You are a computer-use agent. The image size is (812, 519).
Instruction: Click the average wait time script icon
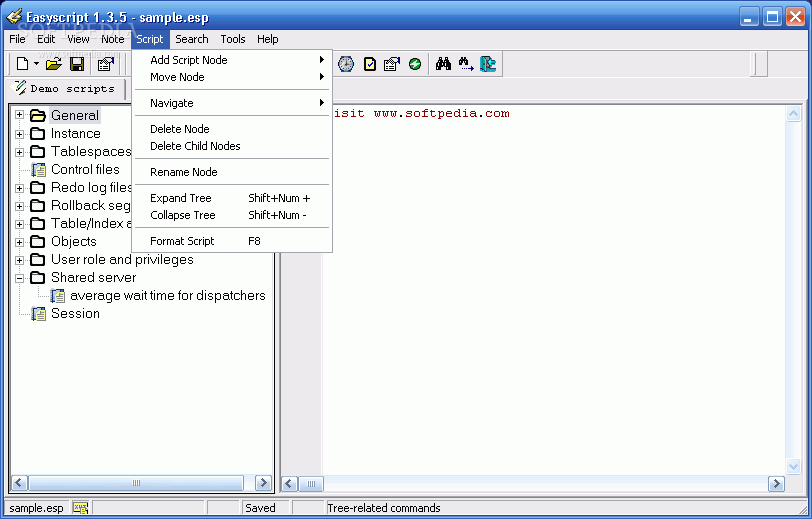coord(57,295)
